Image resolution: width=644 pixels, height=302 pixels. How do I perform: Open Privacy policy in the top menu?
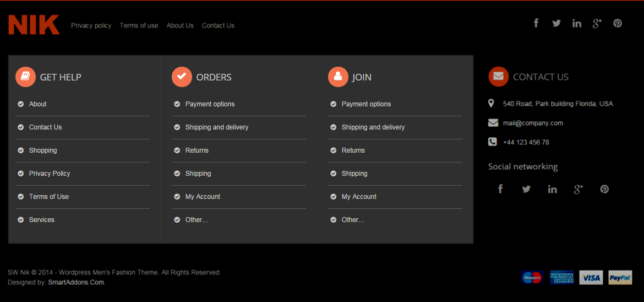pyautogui.click(x=91, y=25)
